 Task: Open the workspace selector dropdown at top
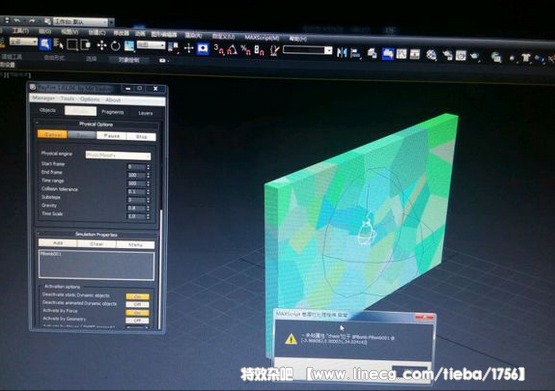pos(81,22)
